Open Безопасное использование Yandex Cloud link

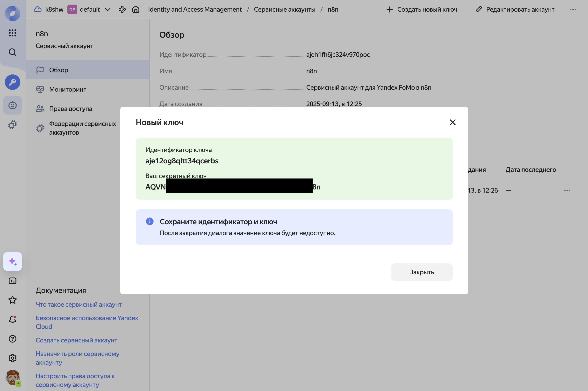point(87,322)
